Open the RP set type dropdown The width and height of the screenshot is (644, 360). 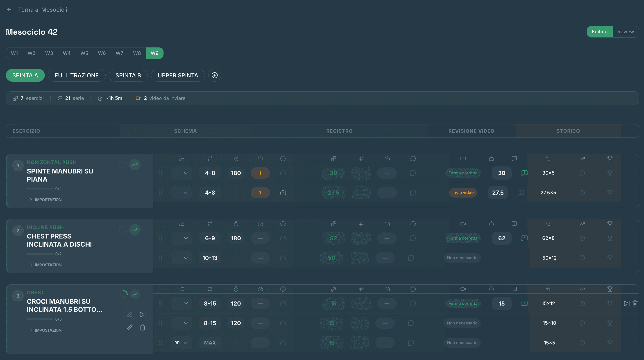point(181,343)
